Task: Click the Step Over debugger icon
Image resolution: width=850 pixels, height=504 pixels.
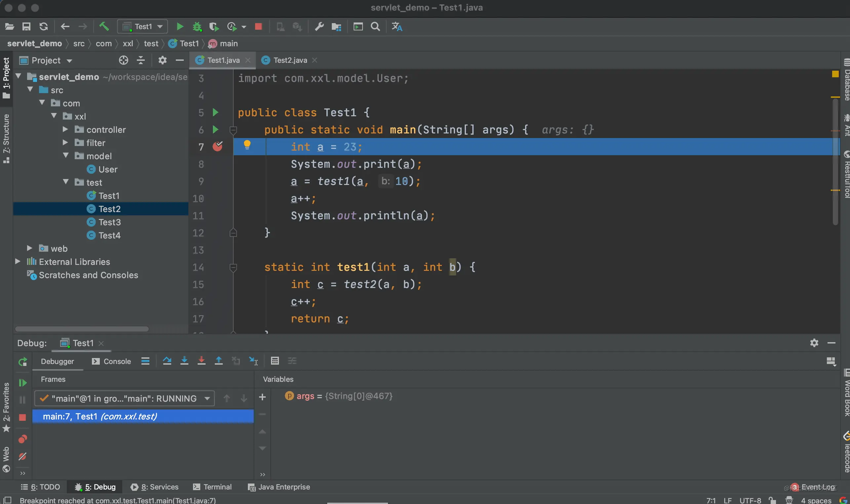Action: click(167, 361)
